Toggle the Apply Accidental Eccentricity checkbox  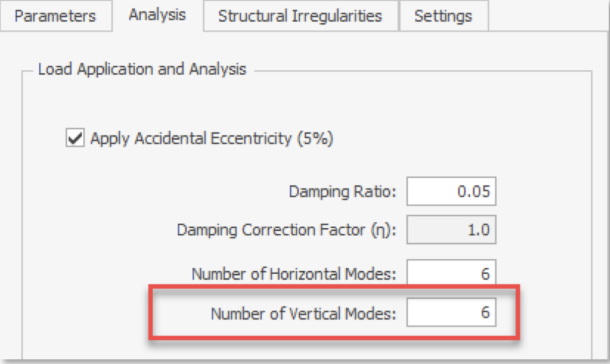pos(76,138)
